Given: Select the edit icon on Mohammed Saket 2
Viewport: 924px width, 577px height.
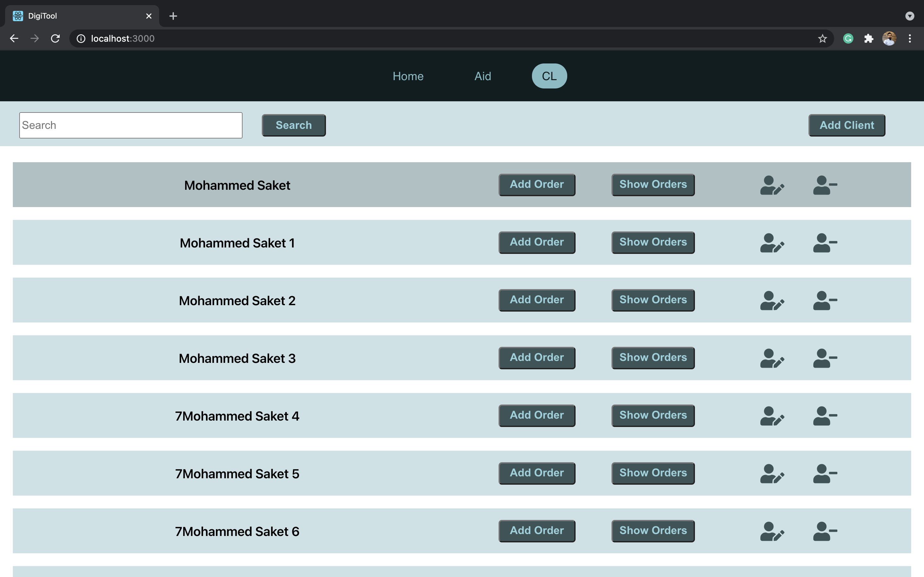Looking at the screenshot, I should 772,300.
